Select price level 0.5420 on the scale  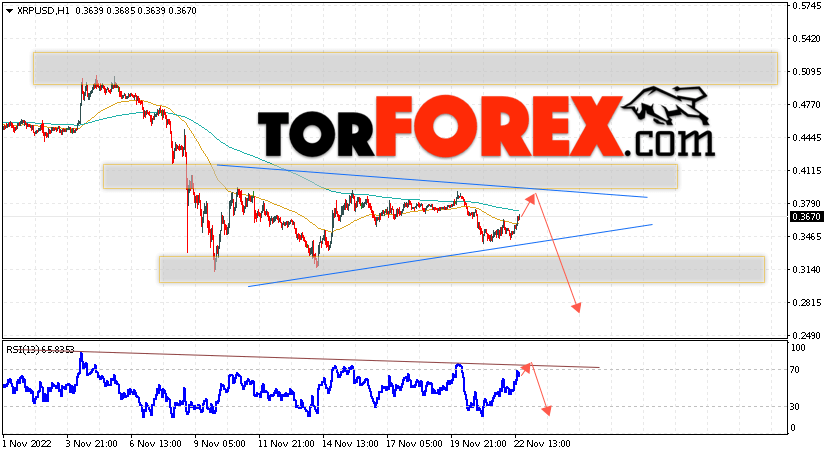pos(806,39)
